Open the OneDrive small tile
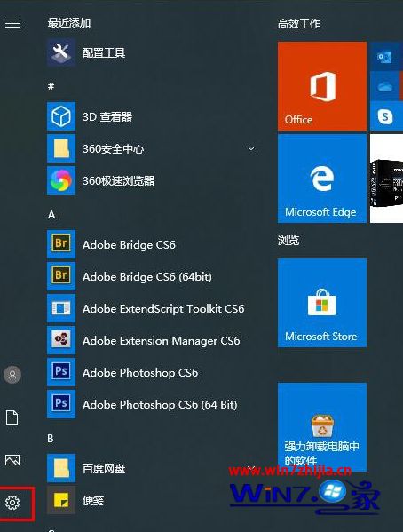Viewport: 403px width, 532px height. (x=385, y=86)
